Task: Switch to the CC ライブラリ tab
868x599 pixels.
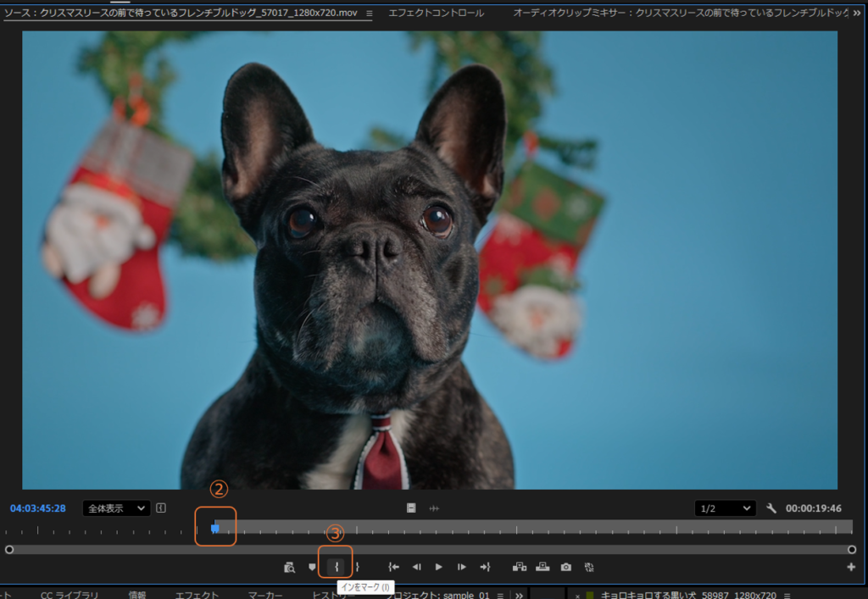Action: pos(70,595)
